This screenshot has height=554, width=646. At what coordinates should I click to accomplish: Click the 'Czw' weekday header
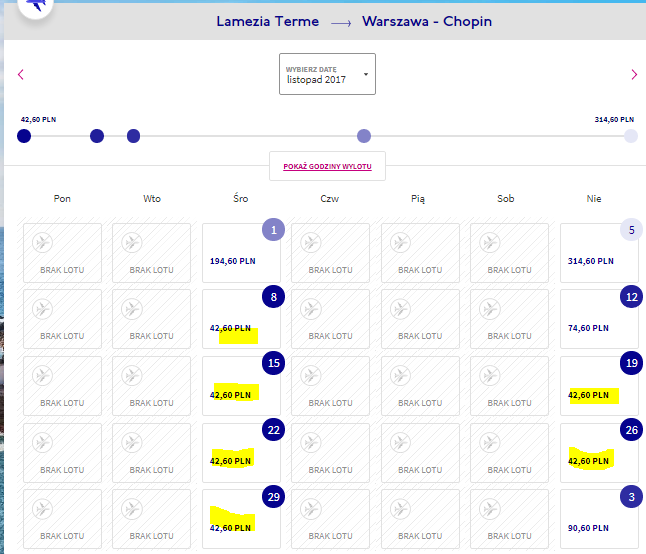[x=330, y=199]
